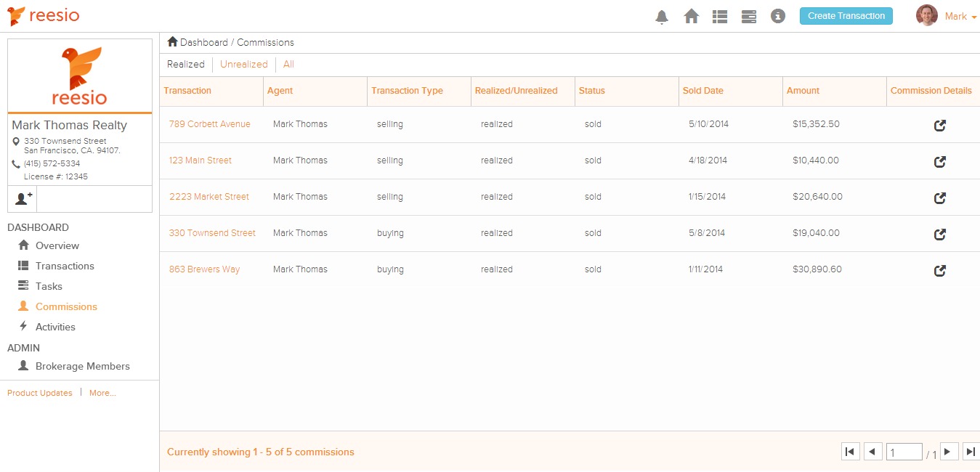
Task: Switch to the Unrealized filter tab
Action: pyautogui.click(x=244, y=65)
